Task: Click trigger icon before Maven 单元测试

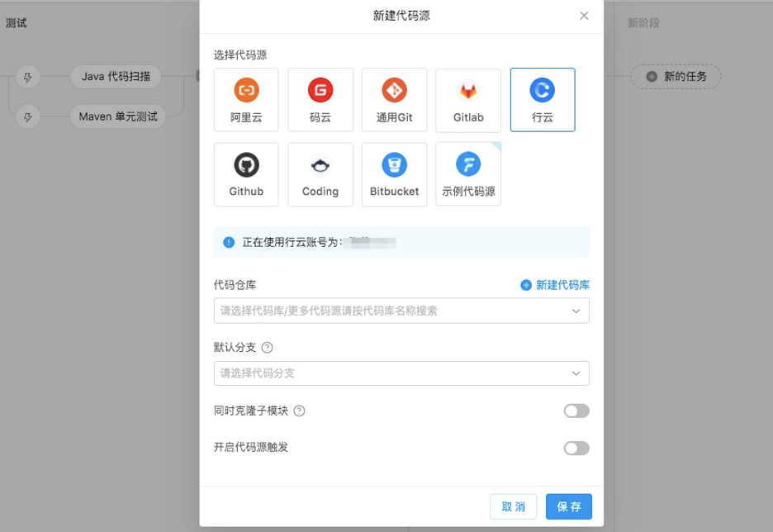Action: [x=27, y=117]
